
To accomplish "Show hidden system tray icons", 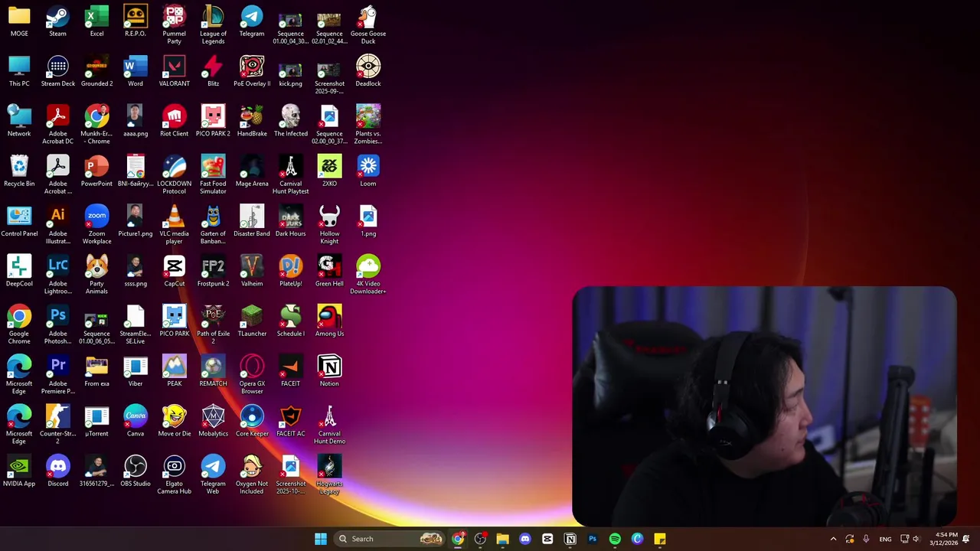I will [x=833, y=539].
